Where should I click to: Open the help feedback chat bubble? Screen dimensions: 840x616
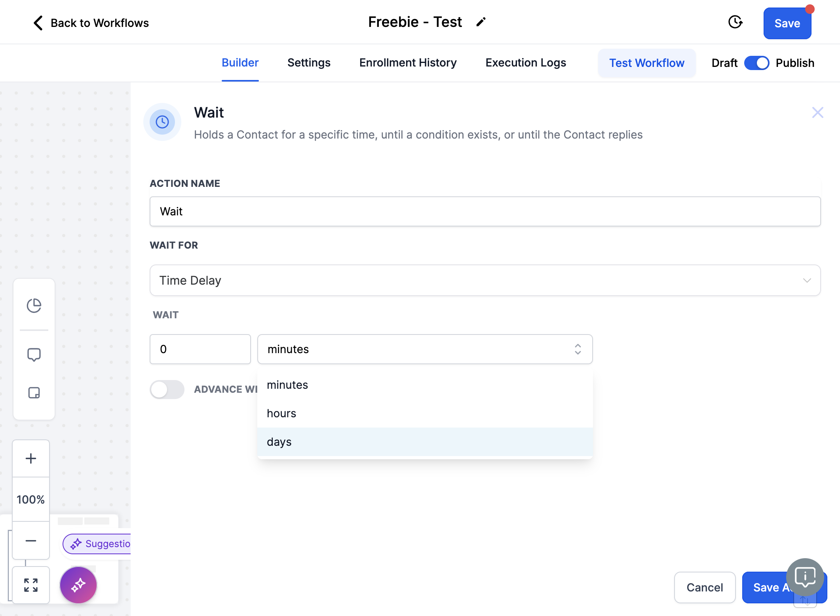805,577
